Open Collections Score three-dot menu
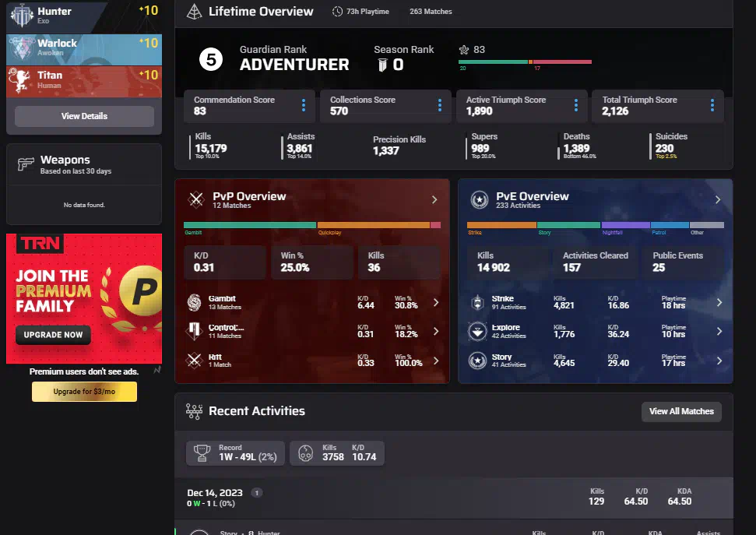This screenshot has width=756, height=535. pyautogui.click(x=440, y=105)
